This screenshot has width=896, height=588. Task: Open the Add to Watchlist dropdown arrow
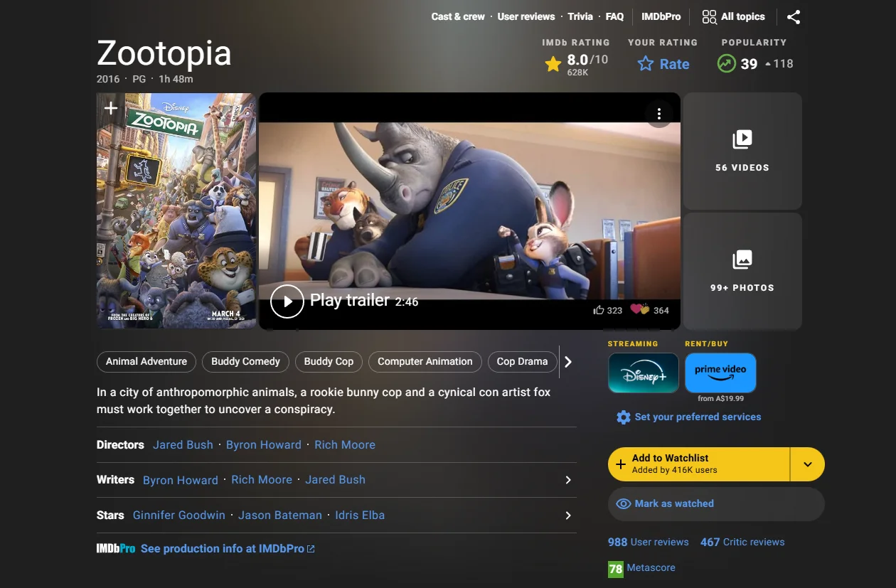pyautogui.click(x=808, y=464)
